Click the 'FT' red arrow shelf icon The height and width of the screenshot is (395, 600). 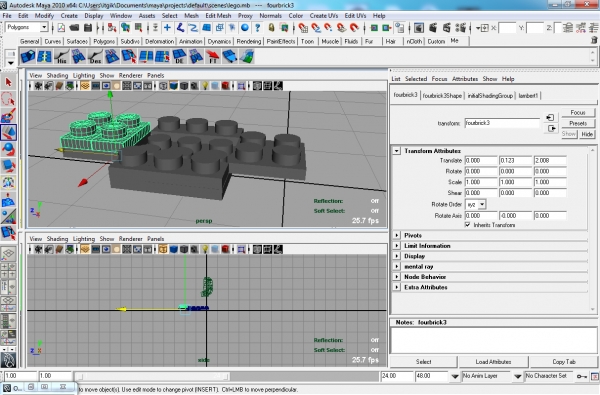(x=212, y=56)
